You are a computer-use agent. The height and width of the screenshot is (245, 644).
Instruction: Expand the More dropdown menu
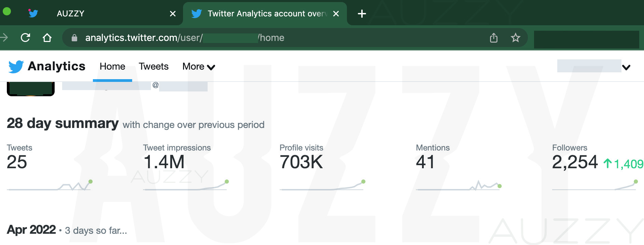[199, 67]
